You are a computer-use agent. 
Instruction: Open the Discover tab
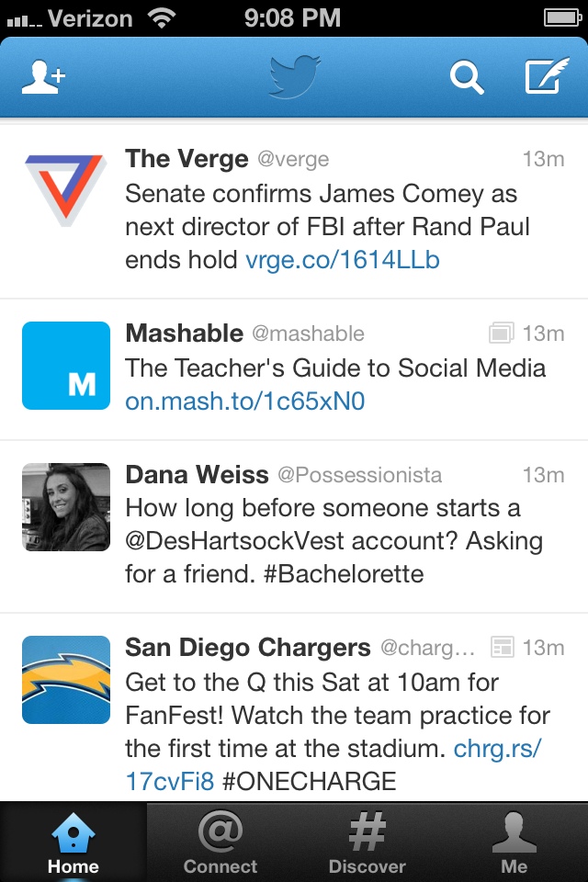point(367,843)
